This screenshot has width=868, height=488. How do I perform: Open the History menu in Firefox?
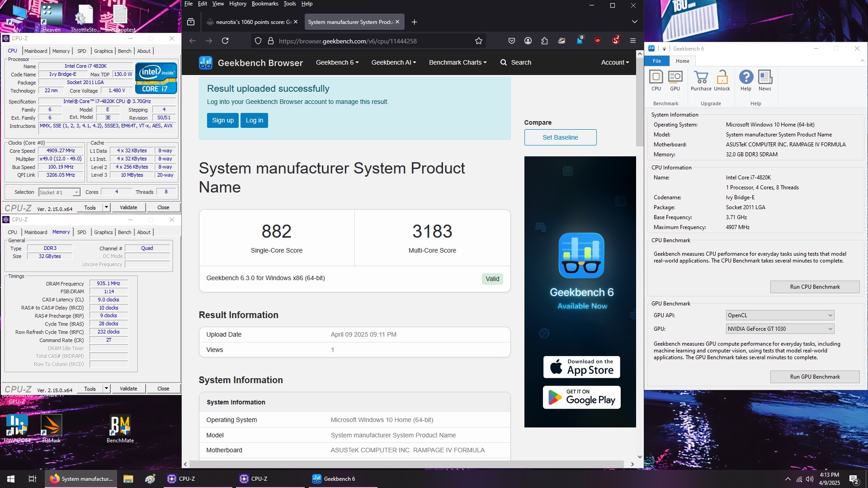pyautogui.click(x=238, y=4)
